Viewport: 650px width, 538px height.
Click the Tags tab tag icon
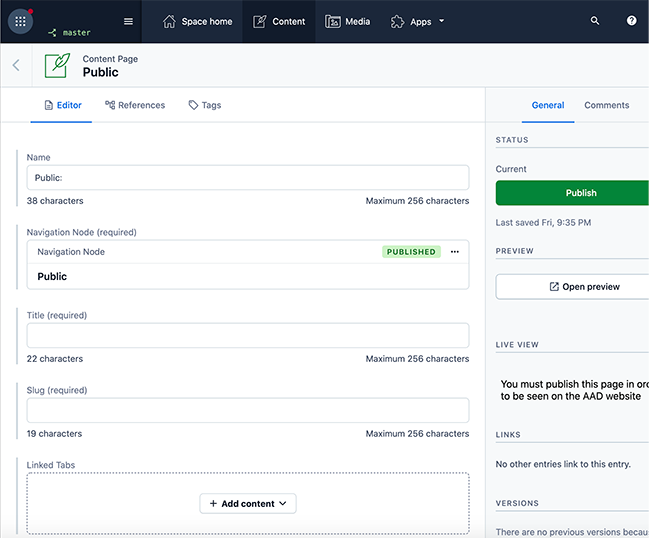point(193,105)
